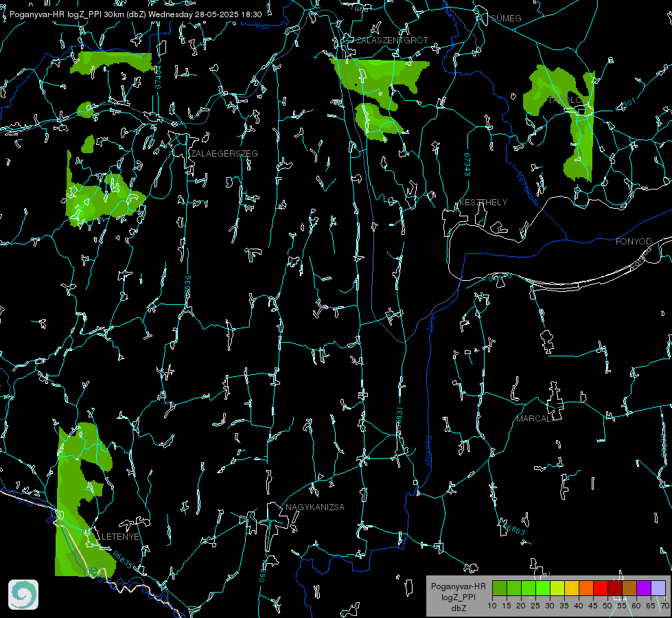Click the road number label 06831
This screenshot has height=618, width=672.
(x=399, y=418)
